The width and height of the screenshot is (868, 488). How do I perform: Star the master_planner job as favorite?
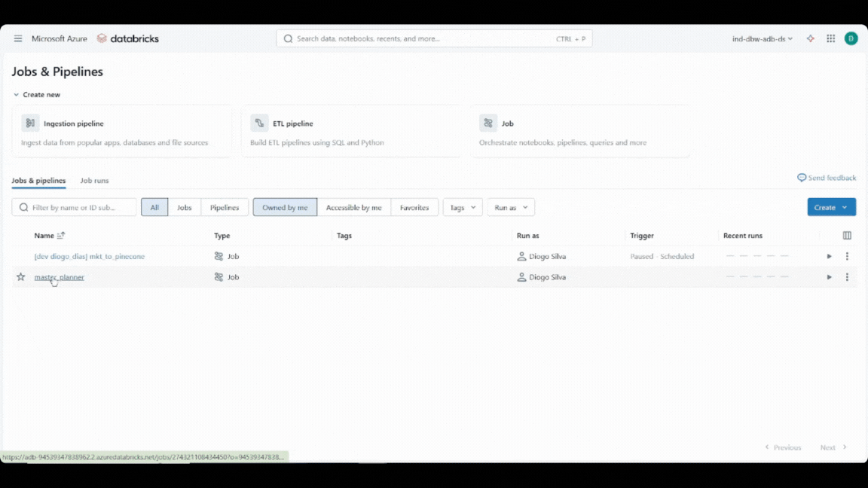21,277
